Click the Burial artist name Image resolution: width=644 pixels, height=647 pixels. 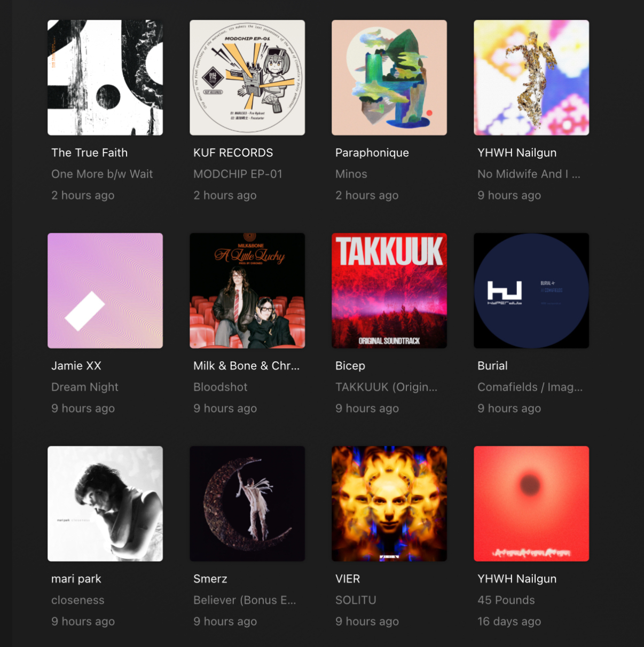tap(492, 366)
